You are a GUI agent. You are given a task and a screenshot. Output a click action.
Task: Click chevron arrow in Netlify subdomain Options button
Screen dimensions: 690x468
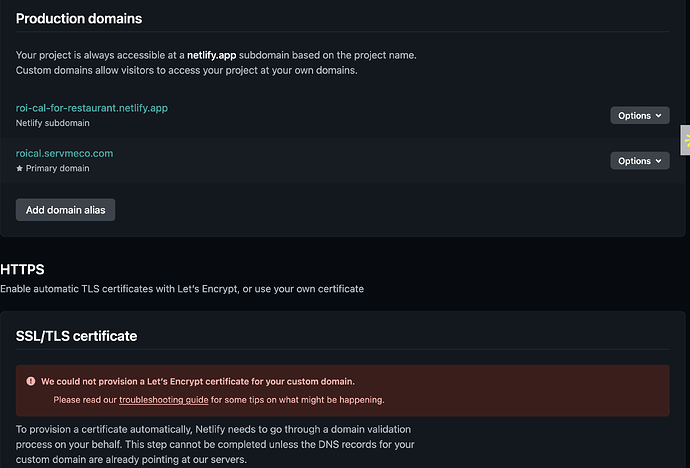tap(658, 116)
